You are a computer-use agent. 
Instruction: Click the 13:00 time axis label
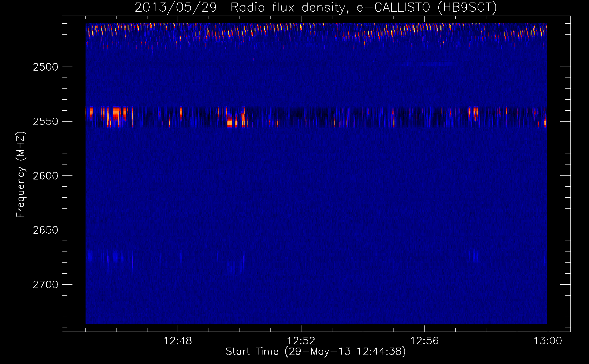click(548, 341)
